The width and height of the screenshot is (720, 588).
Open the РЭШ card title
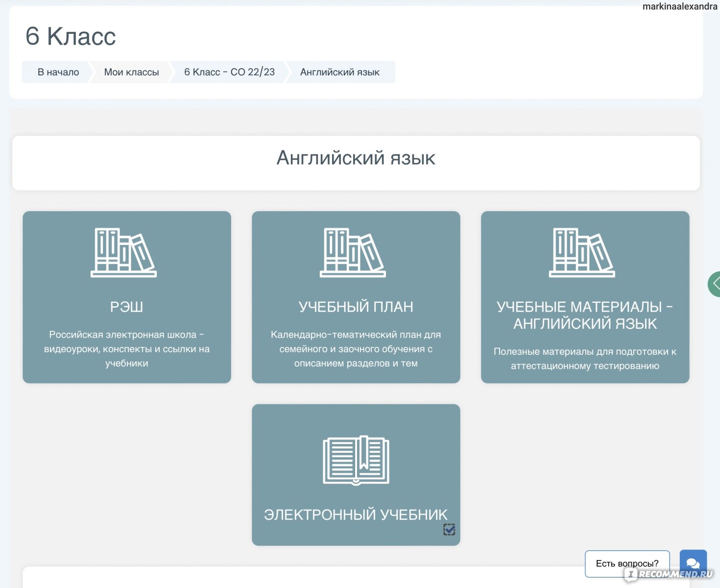(x=127, y=307)
